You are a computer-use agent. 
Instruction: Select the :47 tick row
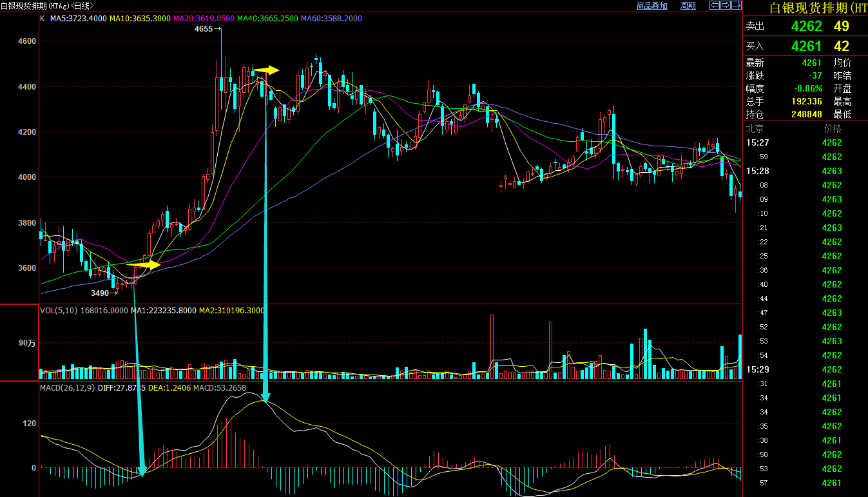pyautogui.click(x=805, y=313)
